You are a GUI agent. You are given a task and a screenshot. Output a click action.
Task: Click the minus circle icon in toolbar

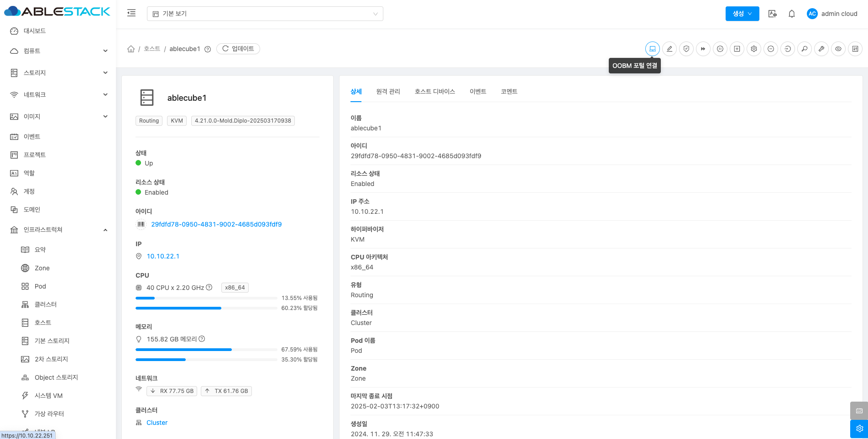[x=770, y=49]
